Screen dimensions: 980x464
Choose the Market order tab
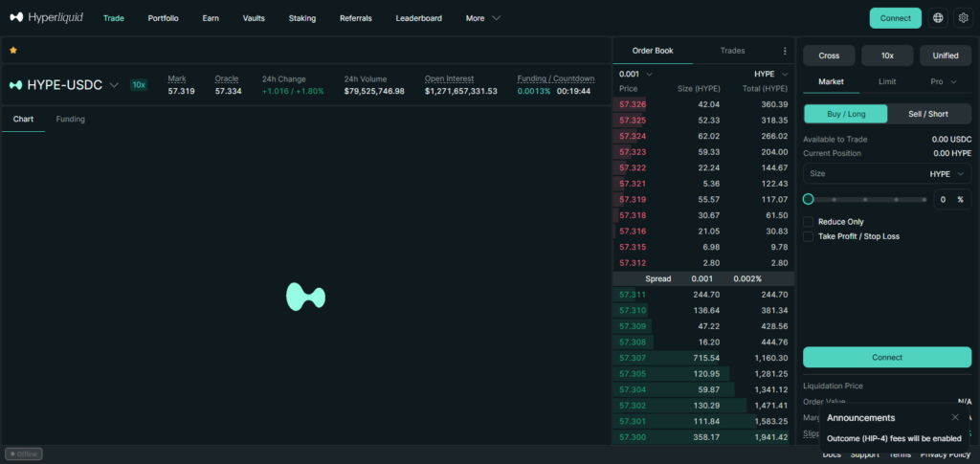click(831, 81)
